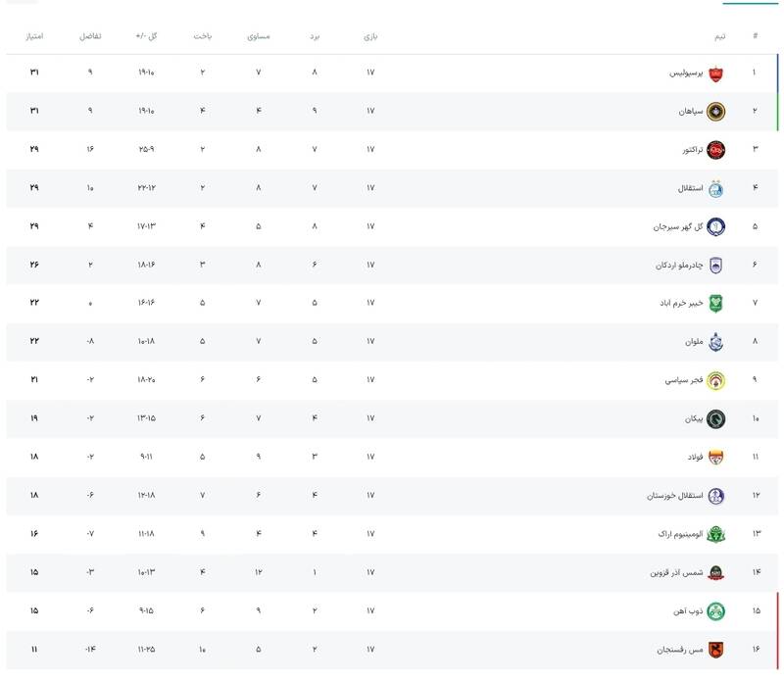Select the بازی games played header

(x=370, y=36)
